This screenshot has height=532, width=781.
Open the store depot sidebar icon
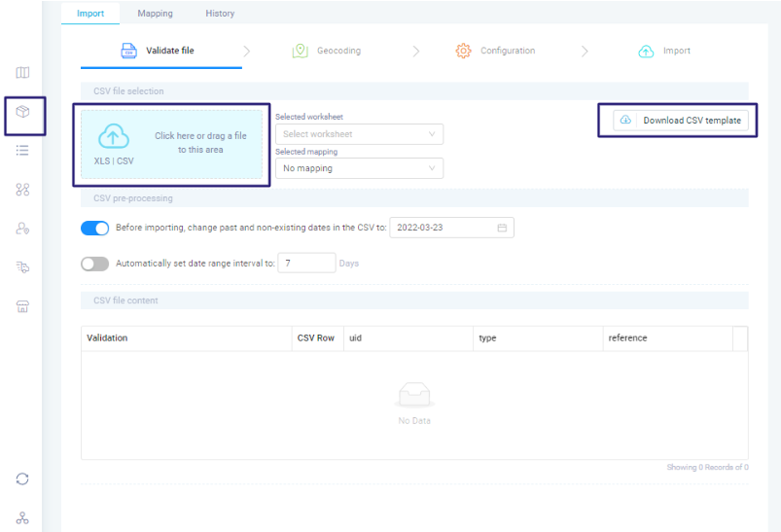(x=22, y=306)
